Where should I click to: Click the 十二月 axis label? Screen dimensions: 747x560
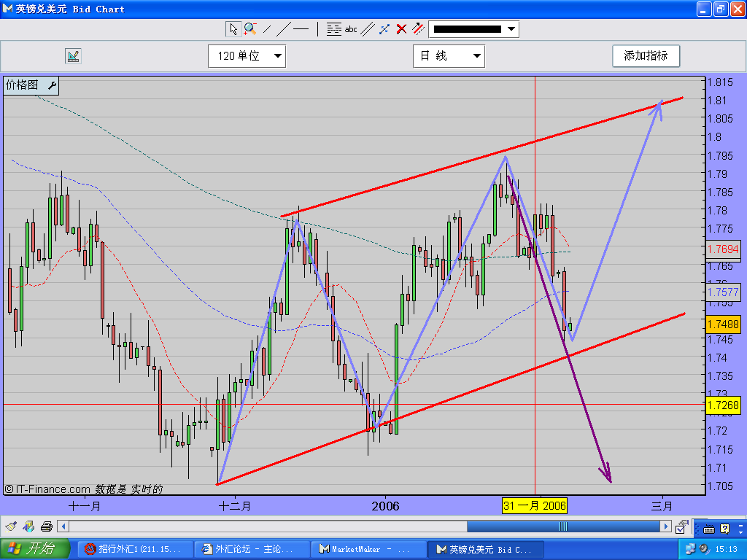pos(234,506)
